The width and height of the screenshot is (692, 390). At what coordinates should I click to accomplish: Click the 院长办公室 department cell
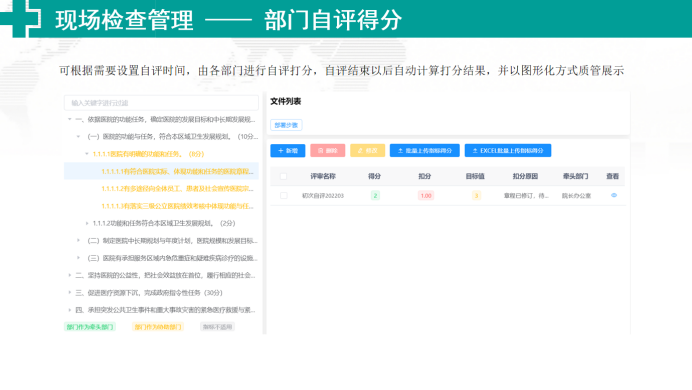point(576,195)
